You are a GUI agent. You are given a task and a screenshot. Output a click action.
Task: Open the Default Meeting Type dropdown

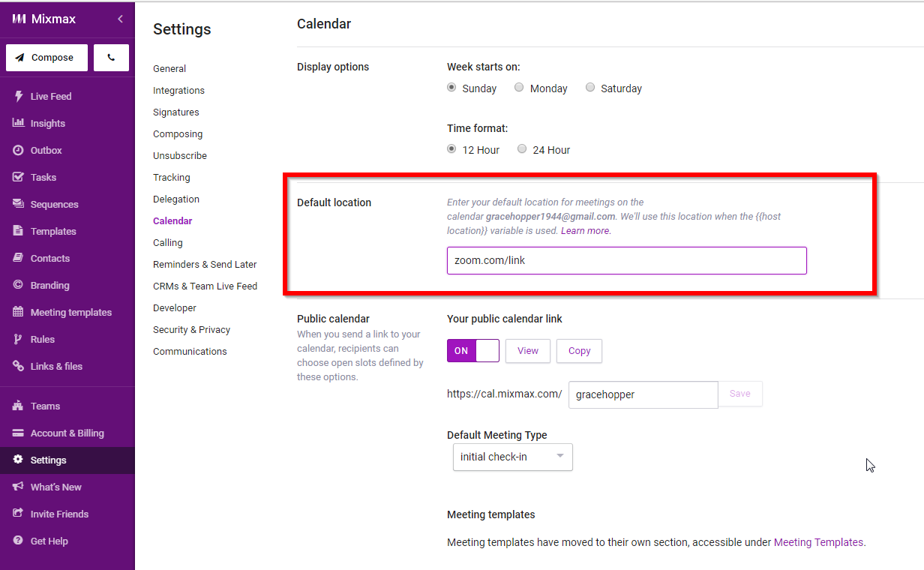pyautogui.click(x=513, y=457)
